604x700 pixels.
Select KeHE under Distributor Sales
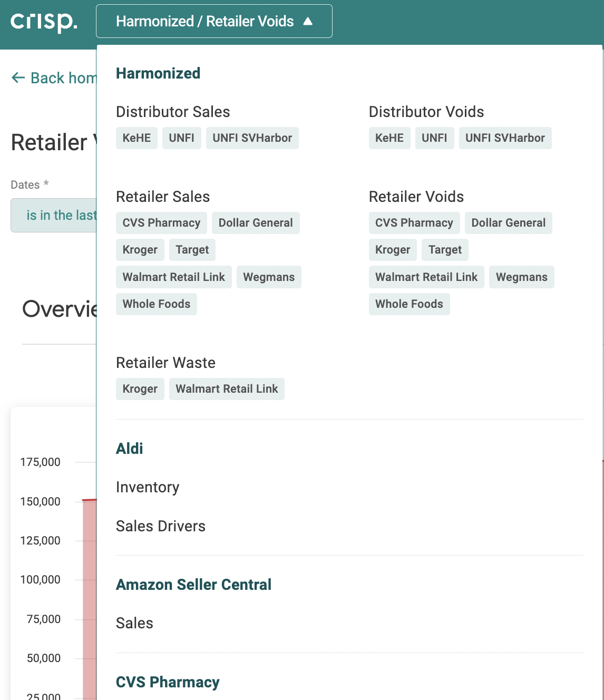click(137, 138)
